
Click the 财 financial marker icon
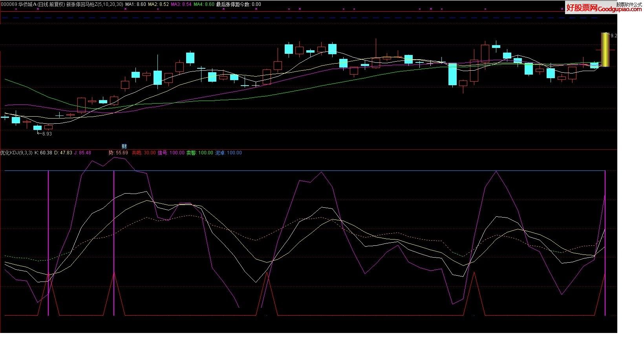click(x=124, y=146)
